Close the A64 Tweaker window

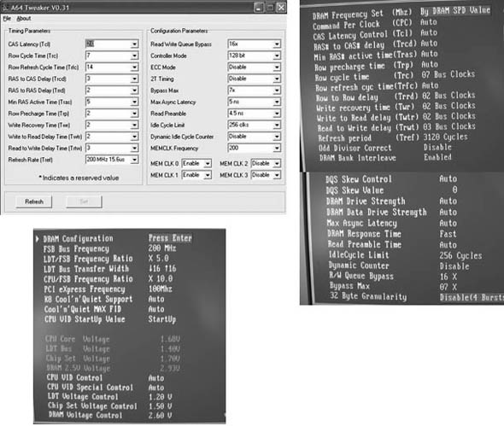(x=281, y=8)
